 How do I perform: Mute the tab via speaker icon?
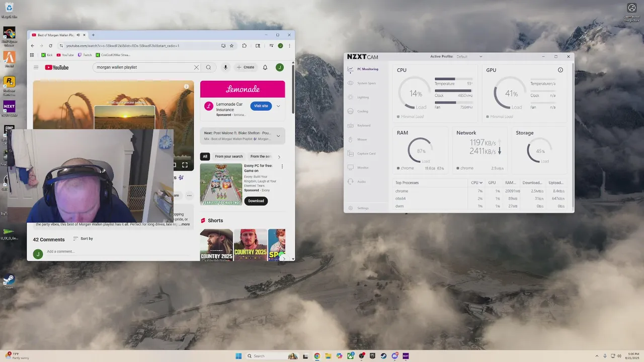coord(78,35)
